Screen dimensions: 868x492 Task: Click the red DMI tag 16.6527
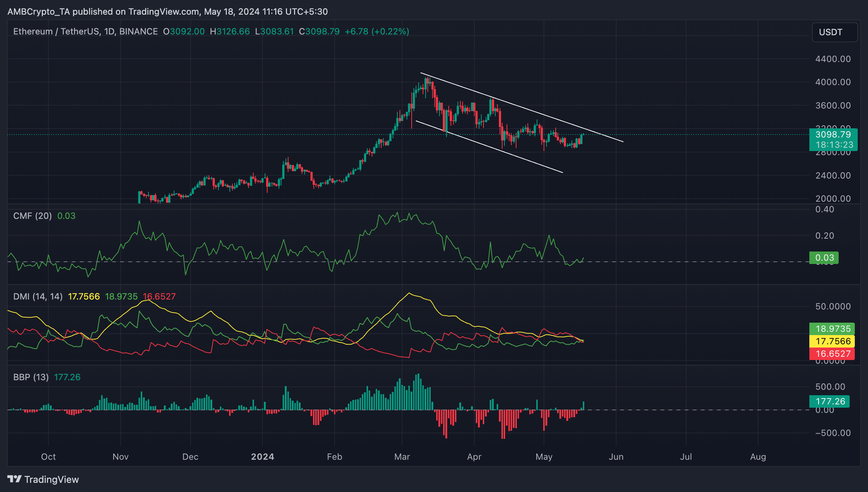tap(832, 354)
